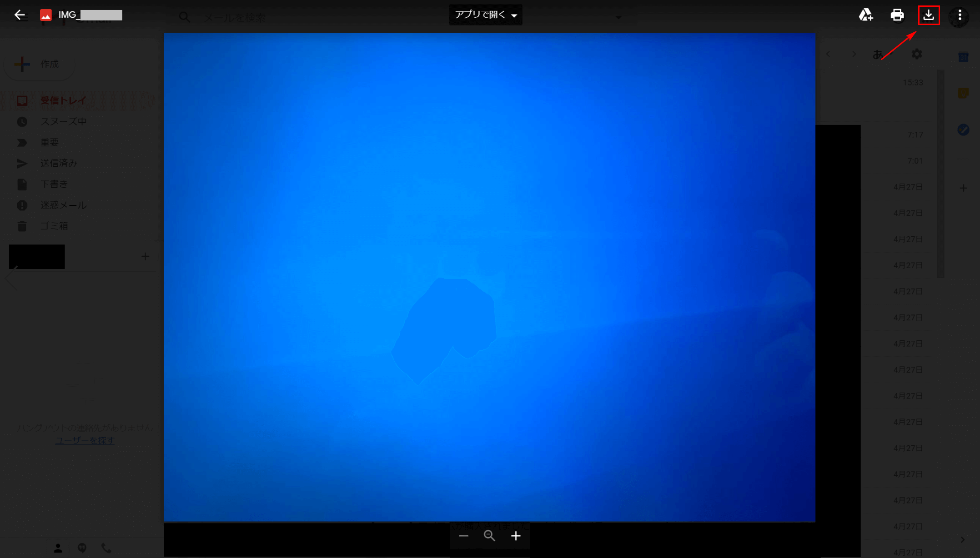Go to newer messages with left chevron
This screenshot has width=980, height=558.
click(828, 54)
